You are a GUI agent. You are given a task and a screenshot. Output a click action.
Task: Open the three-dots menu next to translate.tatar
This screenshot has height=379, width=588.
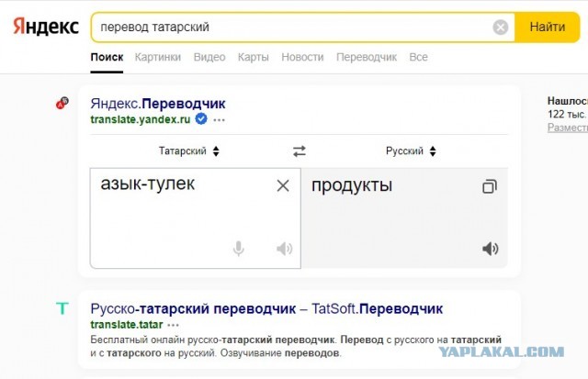[173, 325]
